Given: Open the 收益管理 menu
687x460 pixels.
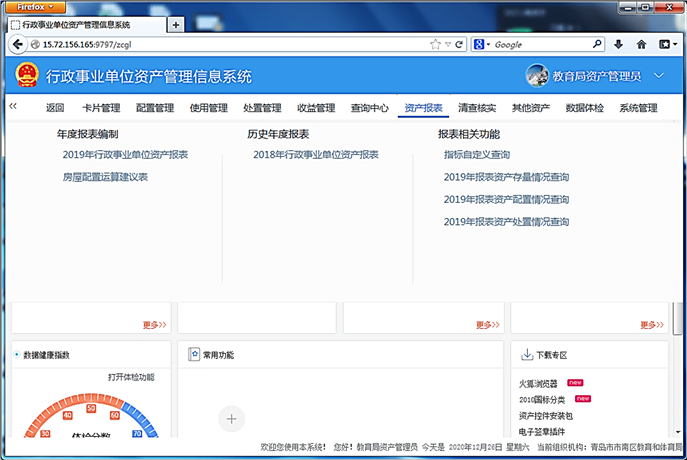Looking at the screenshot, I should (x=316, y=108).
